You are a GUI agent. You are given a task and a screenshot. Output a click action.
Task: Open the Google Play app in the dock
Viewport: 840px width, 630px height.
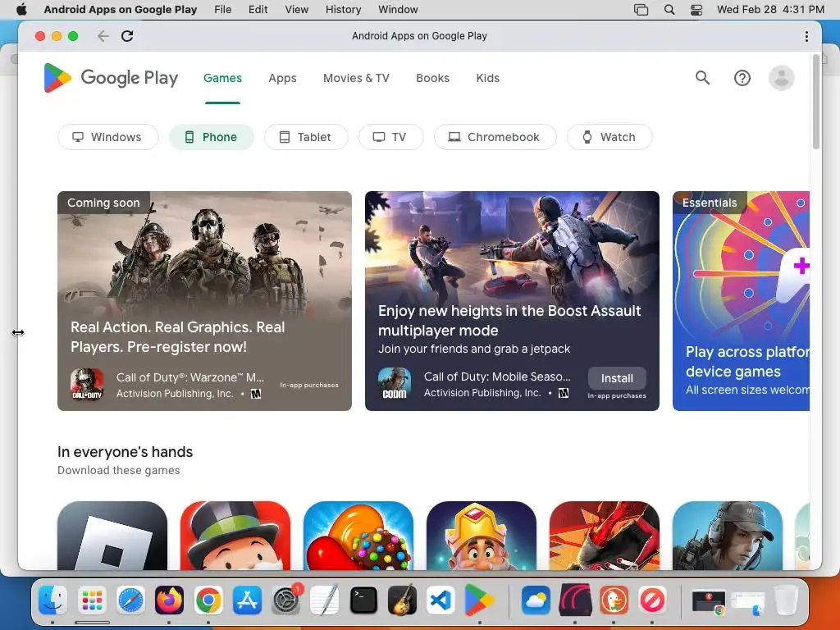tap(479, 600)
